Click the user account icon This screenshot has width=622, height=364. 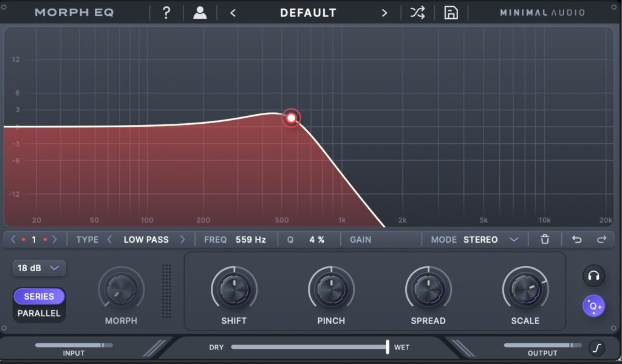(x=199, y=12)
